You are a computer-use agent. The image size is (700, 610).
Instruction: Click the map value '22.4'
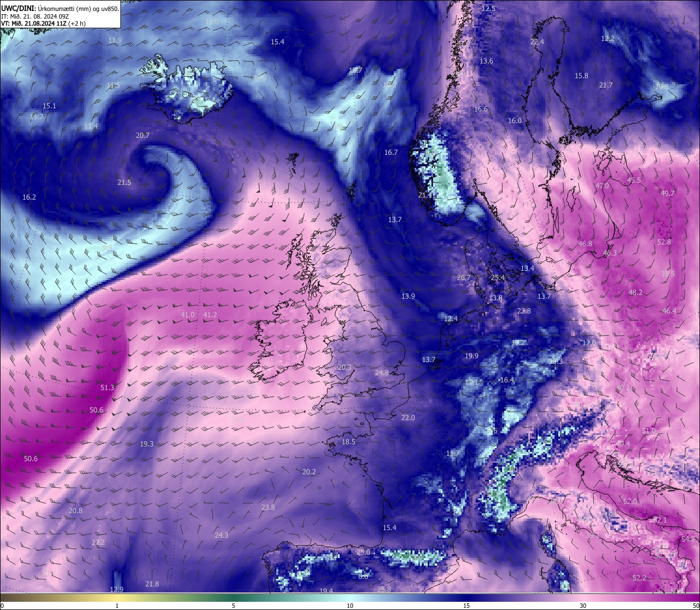coord(537,42)
